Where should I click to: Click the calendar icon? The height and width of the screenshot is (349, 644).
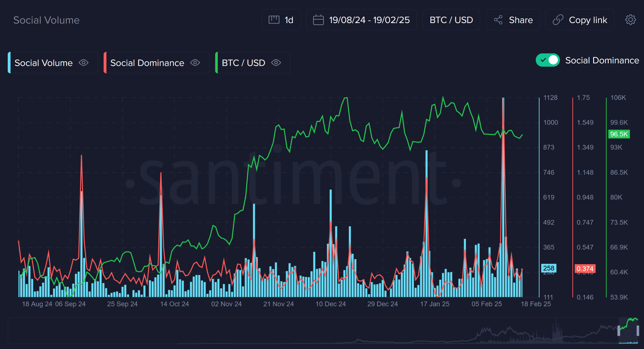point(318,20)
